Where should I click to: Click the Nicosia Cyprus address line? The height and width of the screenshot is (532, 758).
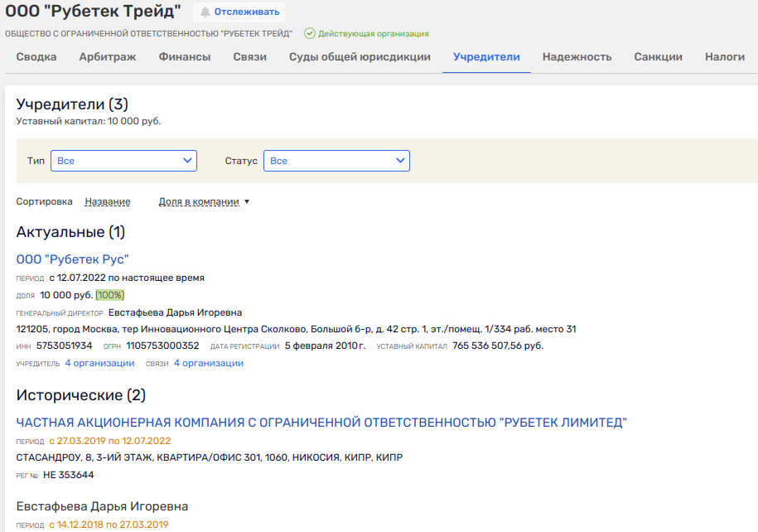(x=210, y=457)
